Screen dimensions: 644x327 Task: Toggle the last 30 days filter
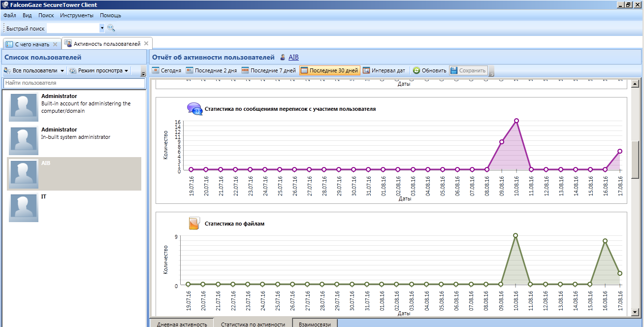(x=329, y=70)
